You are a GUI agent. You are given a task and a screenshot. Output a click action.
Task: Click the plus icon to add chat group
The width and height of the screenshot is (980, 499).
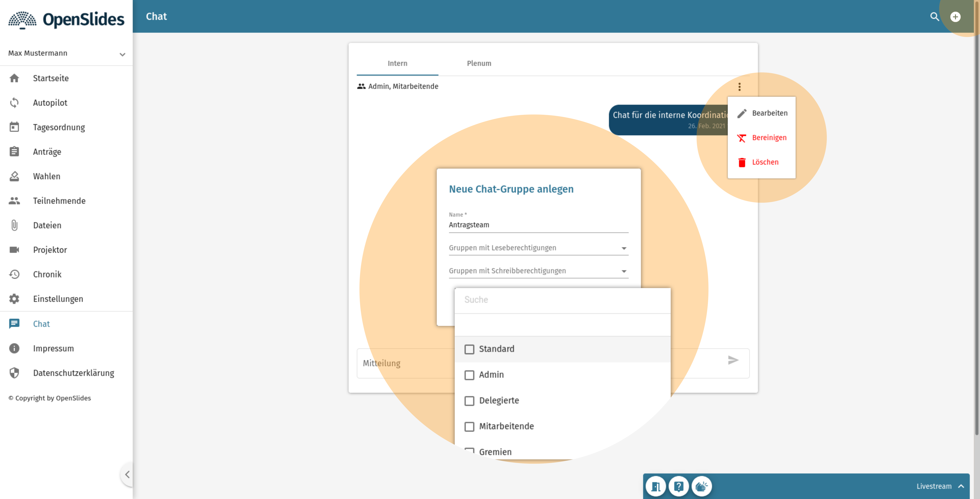click(x=955, y=17)
